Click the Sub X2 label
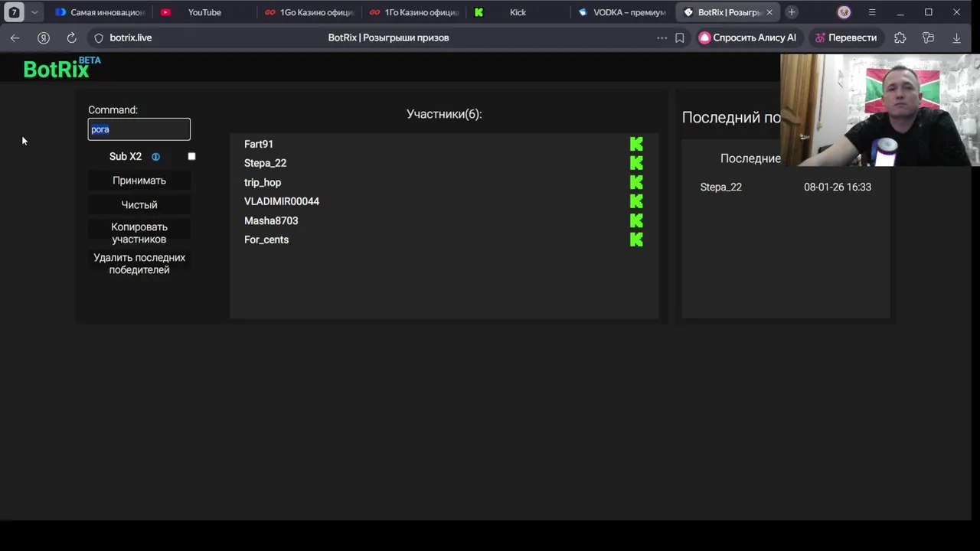Screen dimensions: 980x551 click(126, 156)
